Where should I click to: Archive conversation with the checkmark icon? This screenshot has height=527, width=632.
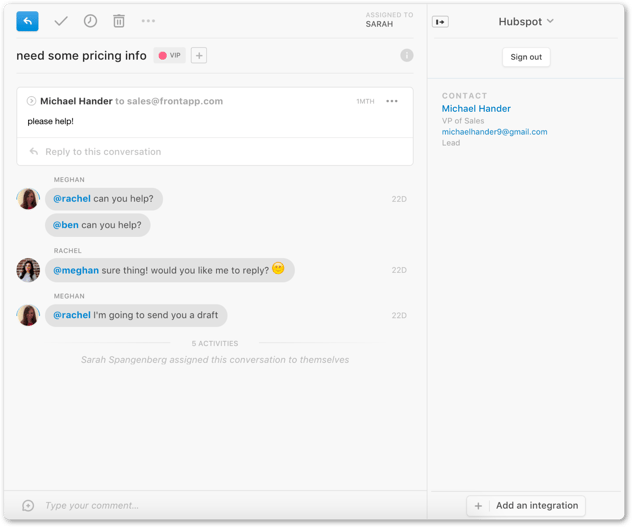pyautogui.click(x=61, y=21)
